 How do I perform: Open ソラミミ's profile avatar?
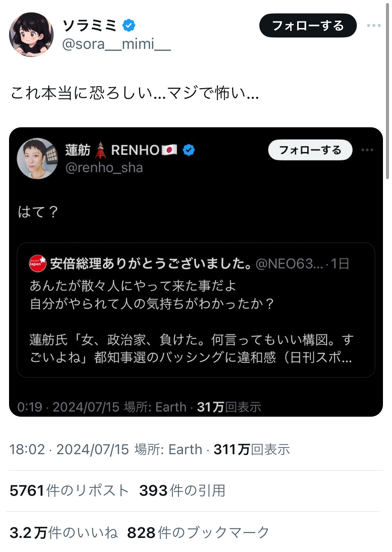[31, 34]
